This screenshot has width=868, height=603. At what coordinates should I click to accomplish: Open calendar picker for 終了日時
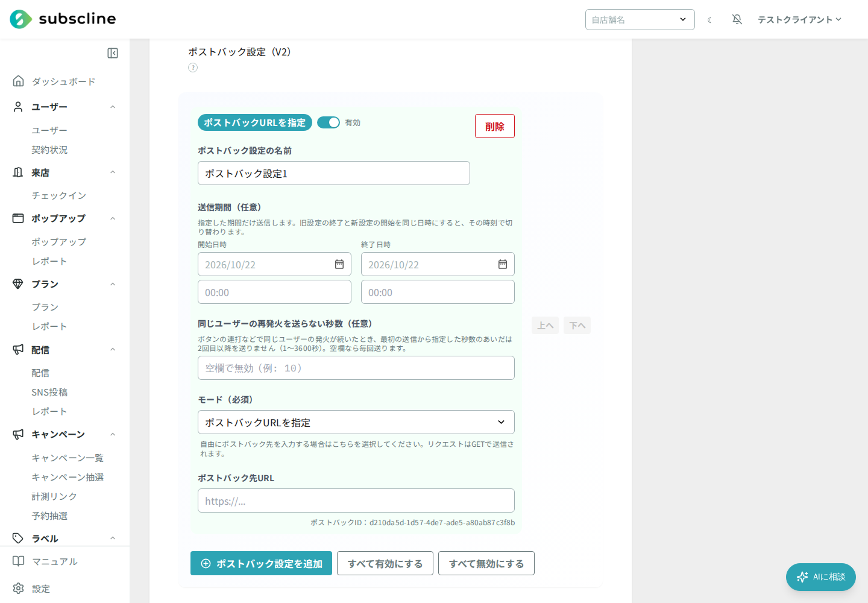coord(503,264)
